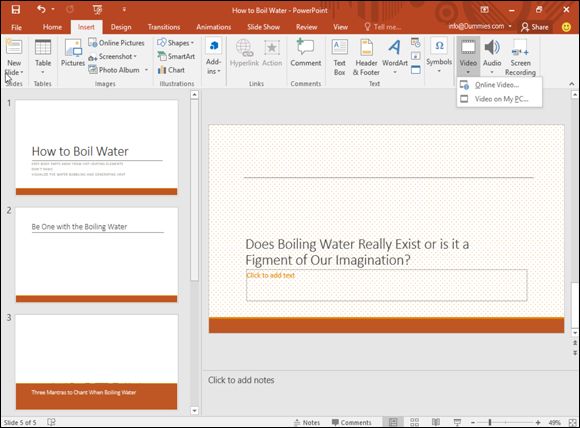Open the Pictures insert tool

coord(73,53)
